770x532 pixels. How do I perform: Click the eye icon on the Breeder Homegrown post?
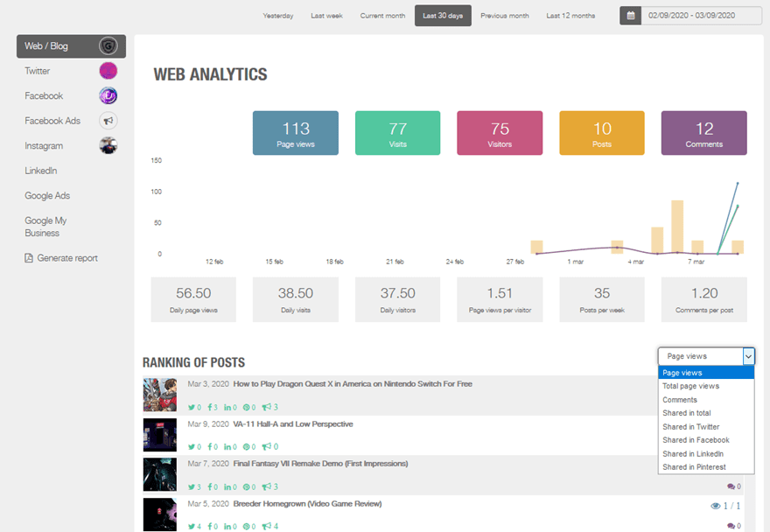click(x=716, y=506)
